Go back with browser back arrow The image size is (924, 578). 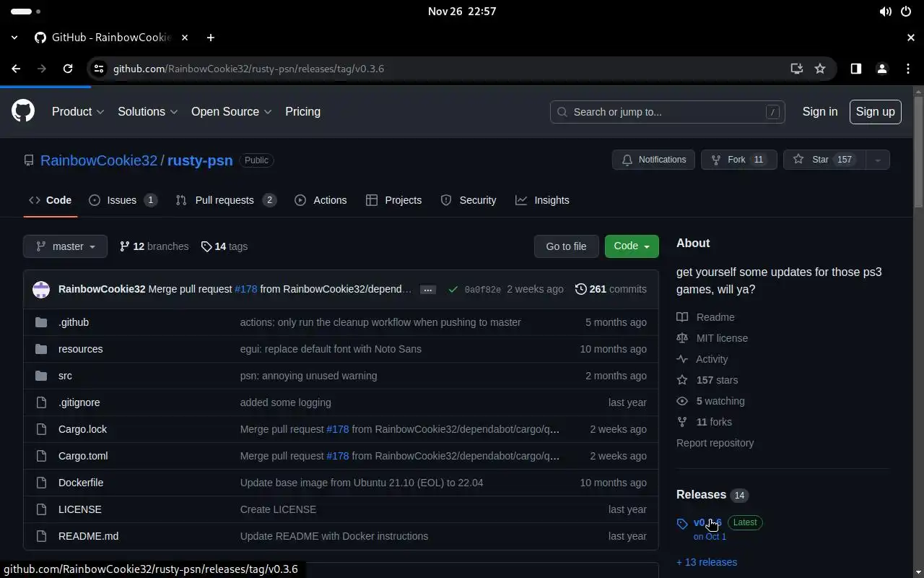[16, 69]
